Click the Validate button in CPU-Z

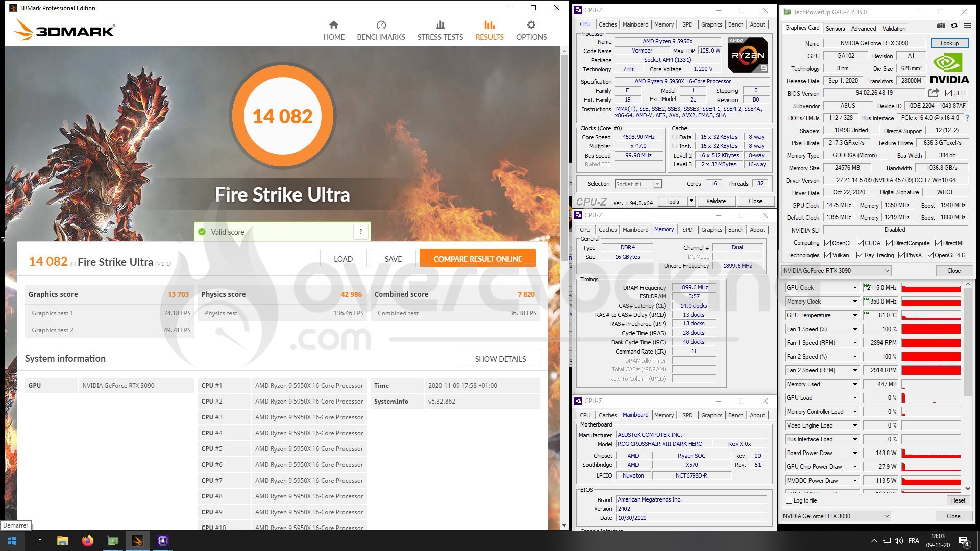(716, 201)
